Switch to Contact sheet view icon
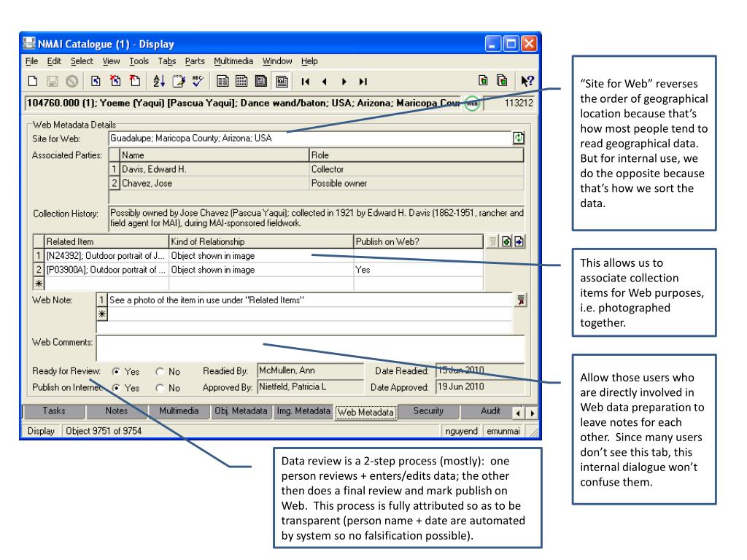747x560 pixels. point(261,81)
